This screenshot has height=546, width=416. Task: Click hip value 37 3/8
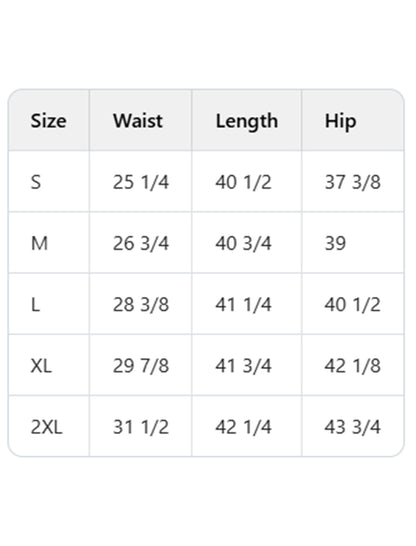[x=353, y=182]
